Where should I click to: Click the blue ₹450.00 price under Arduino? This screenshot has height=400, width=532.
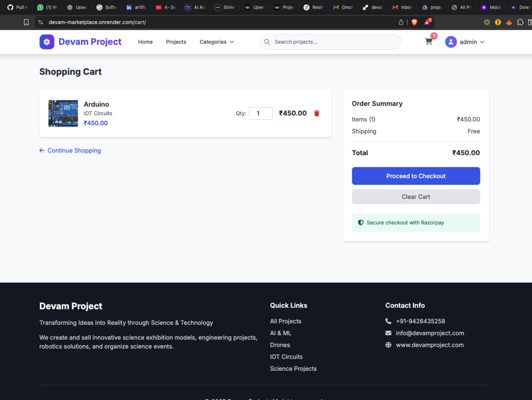pyautogui.click(x=96, y=123)
